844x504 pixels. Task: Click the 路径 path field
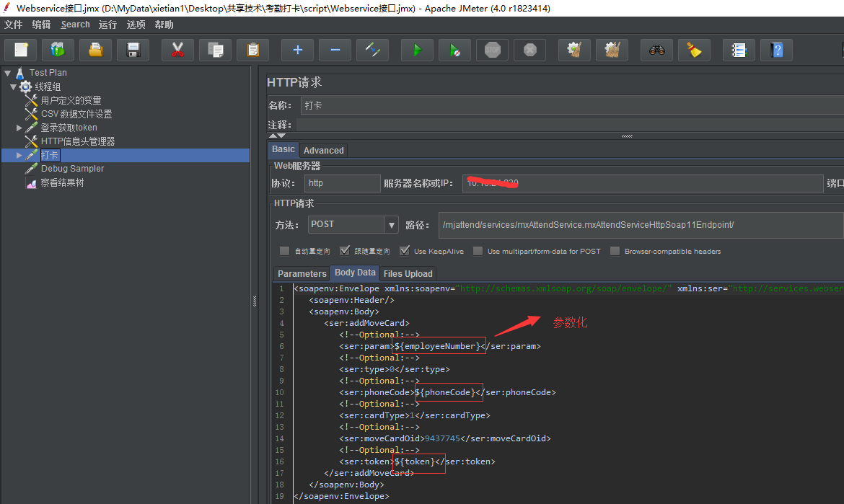641,225
